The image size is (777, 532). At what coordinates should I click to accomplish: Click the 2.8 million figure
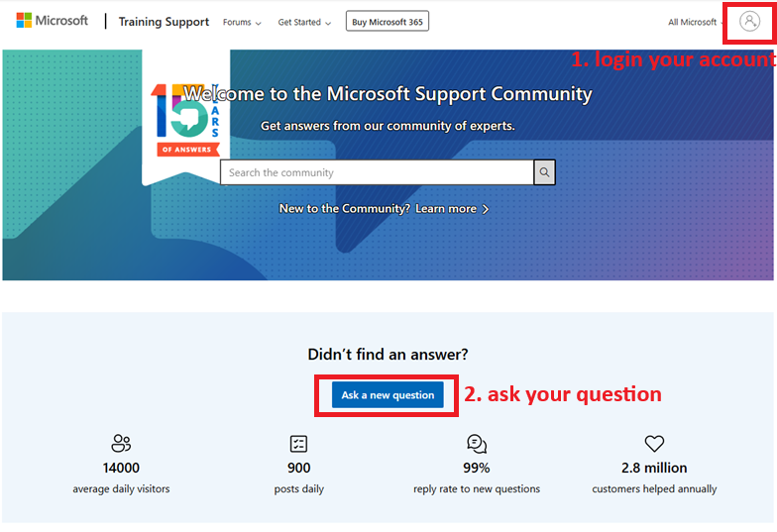pos(654,468)
